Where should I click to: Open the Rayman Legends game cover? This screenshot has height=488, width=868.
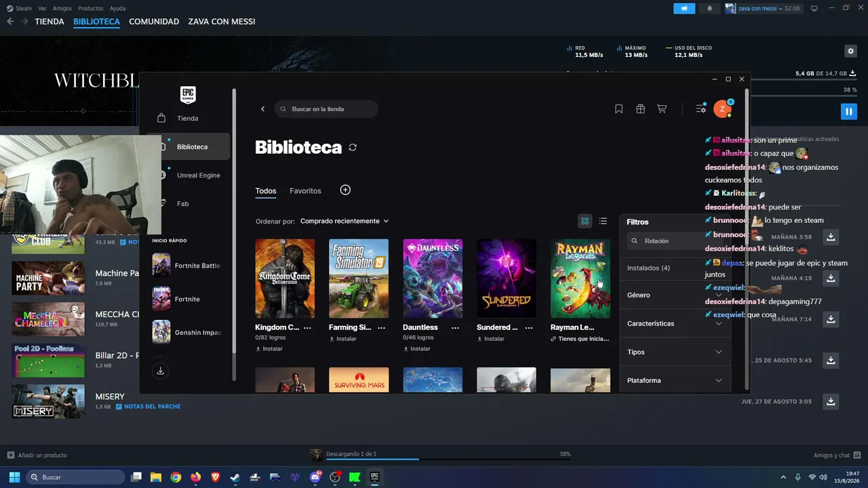coord(580,279)
